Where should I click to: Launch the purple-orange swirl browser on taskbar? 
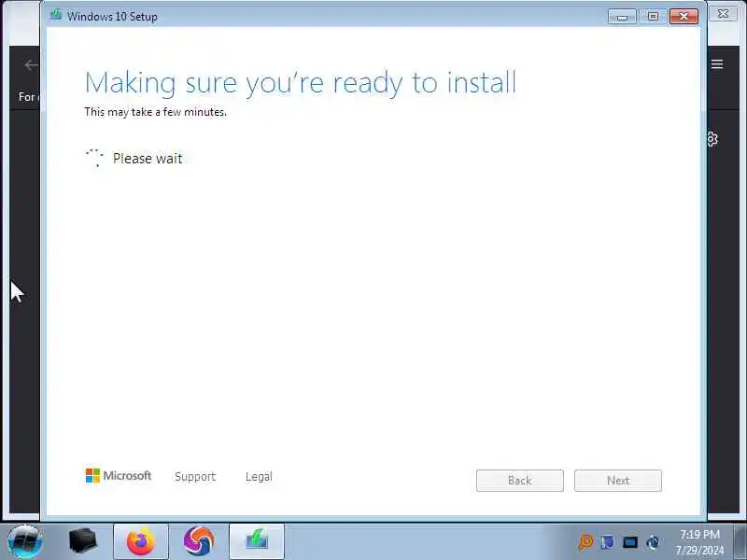(199, 541)
